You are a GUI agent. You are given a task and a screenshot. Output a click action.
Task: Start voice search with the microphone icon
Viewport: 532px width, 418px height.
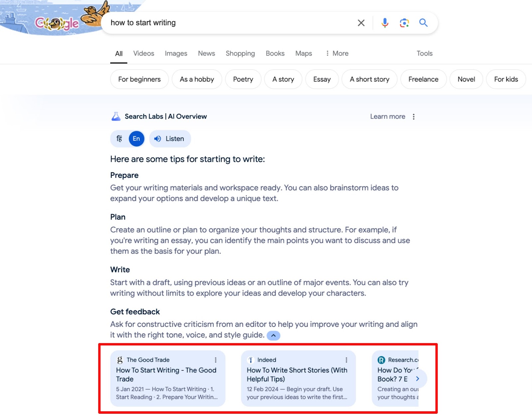pos(385,23)
